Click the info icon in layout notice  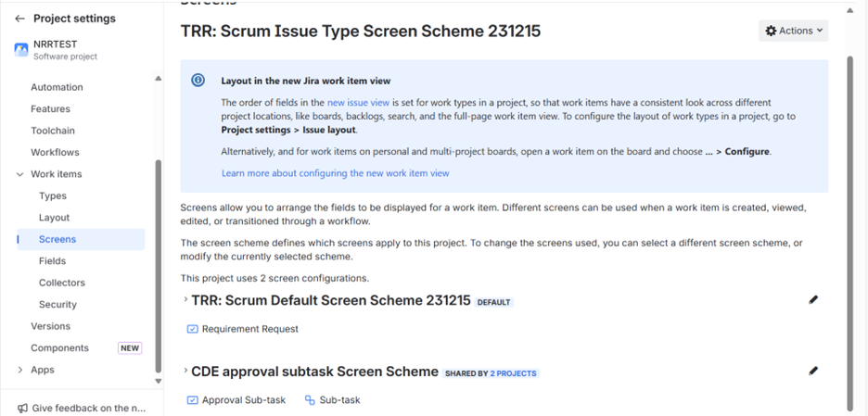198,81
